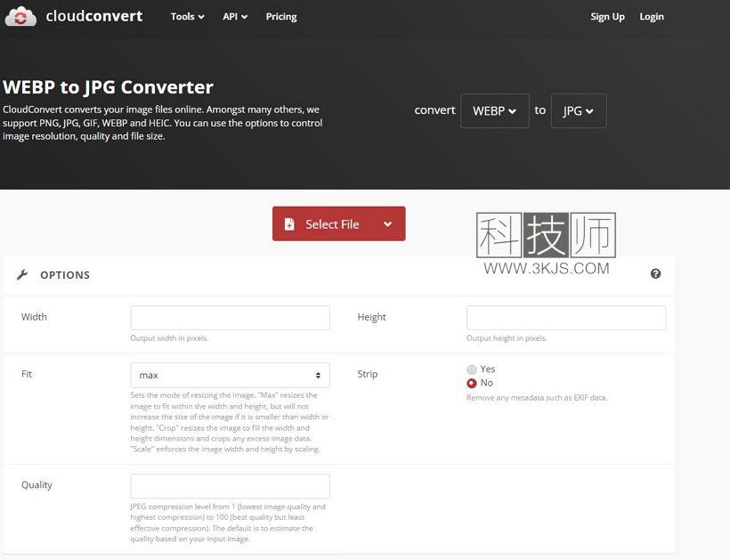
Task: Go to the Pricing page
Action: 281,17
